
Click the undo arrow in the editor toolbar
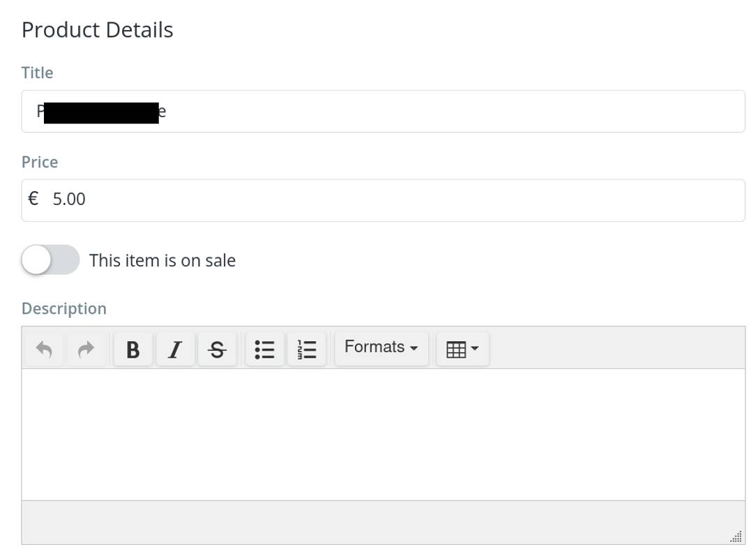pos(44,349)
